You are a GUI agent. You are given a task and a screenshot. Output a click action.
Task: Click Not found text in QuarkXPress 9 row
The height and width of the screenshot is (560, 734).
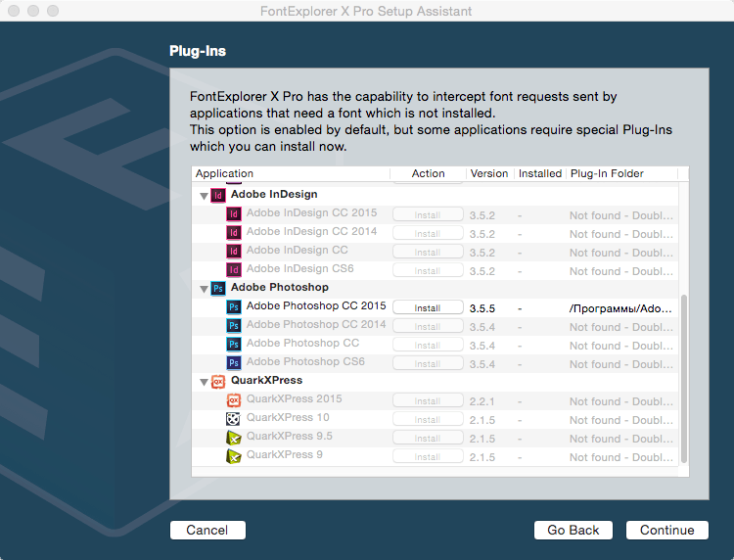click(x=621, y=457)
